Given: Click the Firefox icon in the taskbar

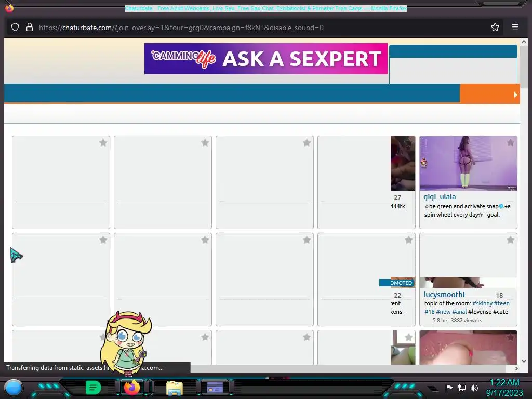Looking at the screenshot, I should click(x=132, y=387).
